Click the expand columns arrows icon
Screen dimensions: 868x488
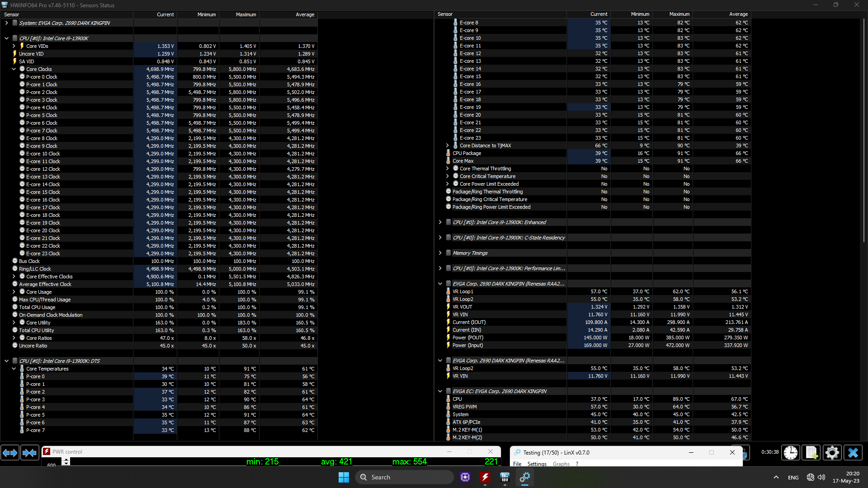coord(10,452)
